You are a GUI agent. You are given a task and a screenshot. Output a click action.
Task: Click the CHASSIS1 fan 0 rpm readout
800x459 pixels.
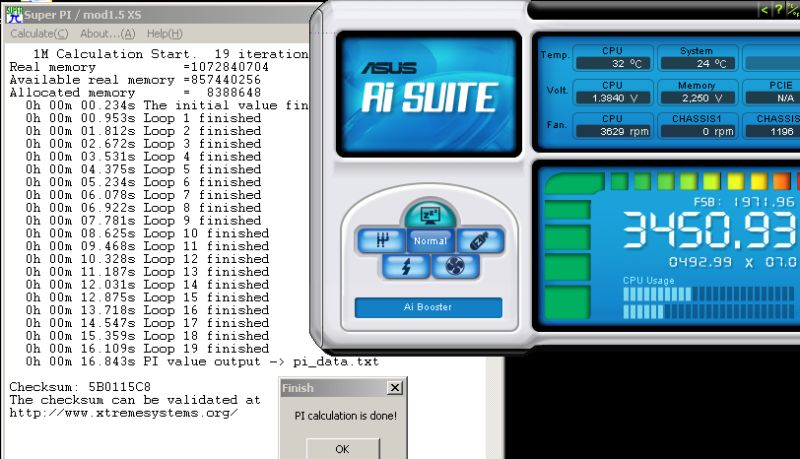[698, 132]
